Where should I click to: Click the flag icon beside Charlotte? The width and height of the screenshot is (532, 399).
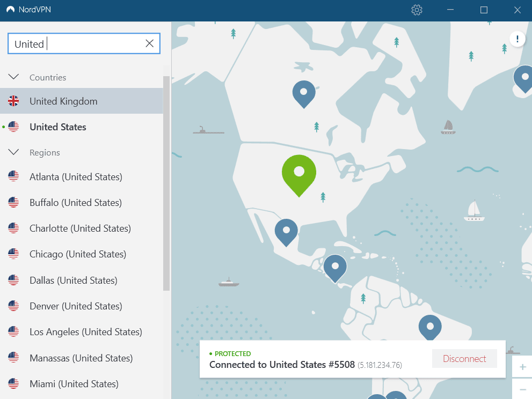(x=13, y=228)
